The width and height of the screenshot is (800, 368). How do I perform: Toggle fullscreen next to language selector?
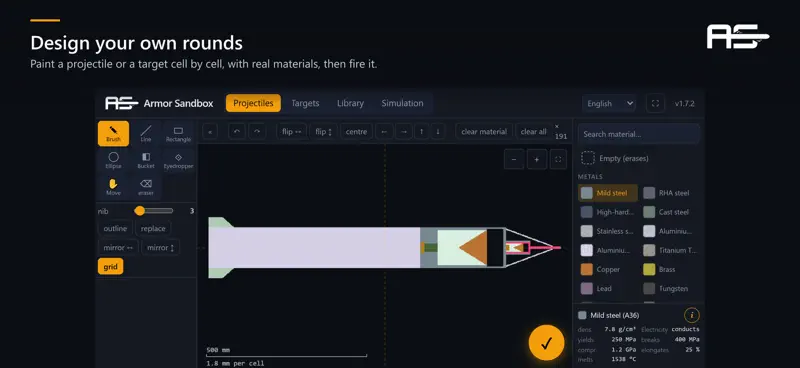pyautogui.click(x=655, y=104)
